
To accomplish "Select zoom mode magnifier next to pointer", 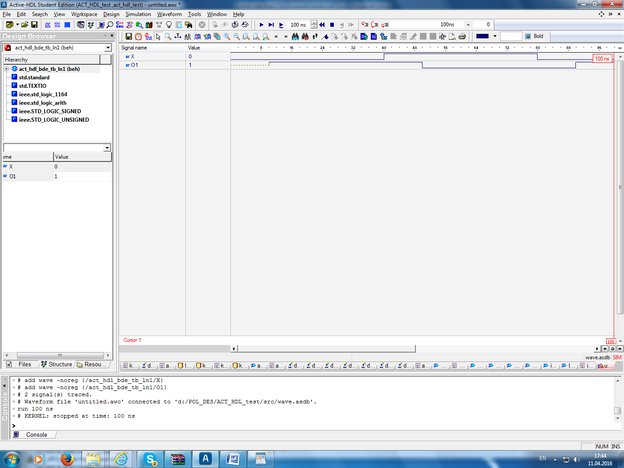I will pos(168,37).
